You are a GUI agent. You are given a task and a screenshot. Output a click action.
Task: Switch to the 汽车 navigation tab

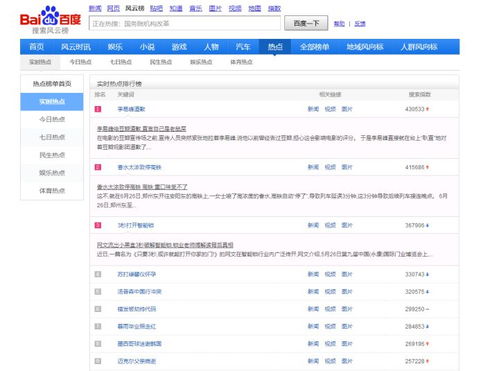click(243, 47)
